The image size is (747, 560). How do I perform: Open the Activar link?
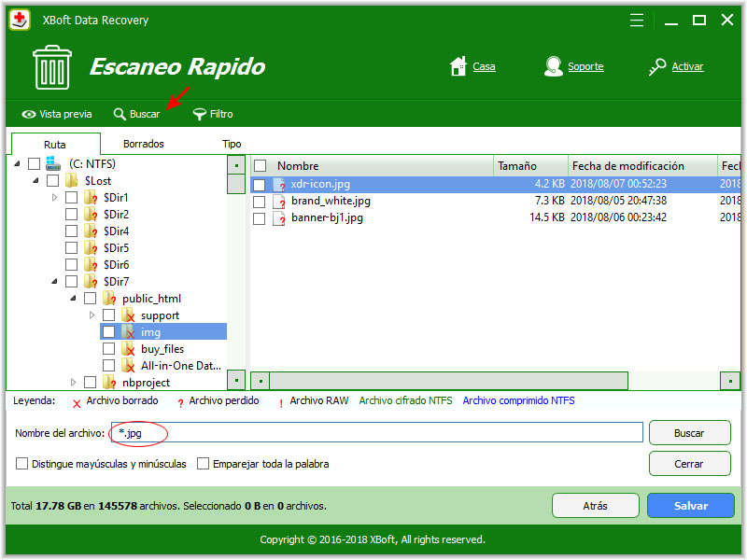click(x=687, y=66)
